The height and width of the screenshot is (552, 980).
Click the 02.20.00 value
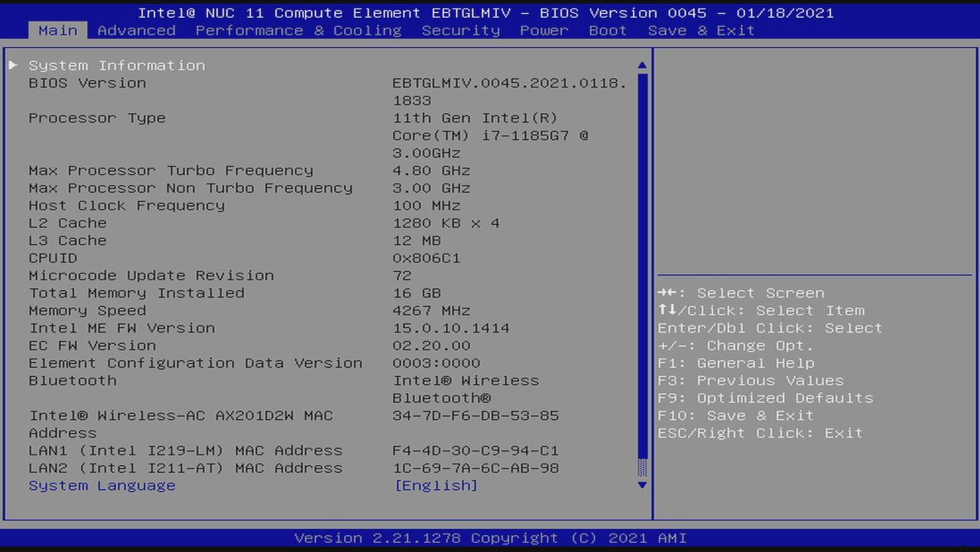[x=431, y=346]
